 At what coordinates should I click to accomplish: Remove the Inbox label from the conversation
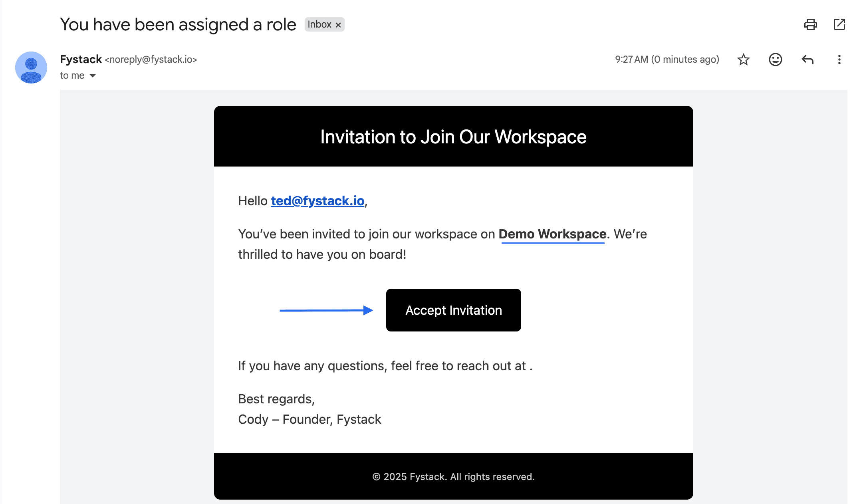[x=338, y=24]
